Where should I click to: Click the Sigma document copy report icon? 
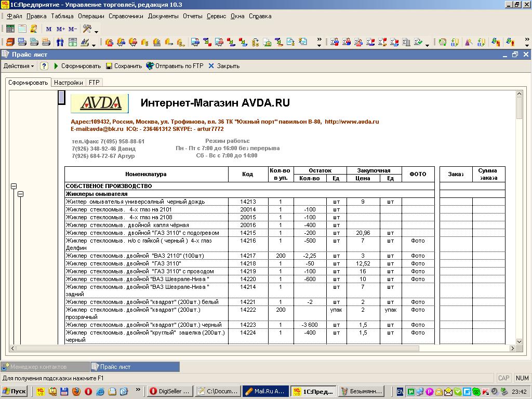point(406,42)
